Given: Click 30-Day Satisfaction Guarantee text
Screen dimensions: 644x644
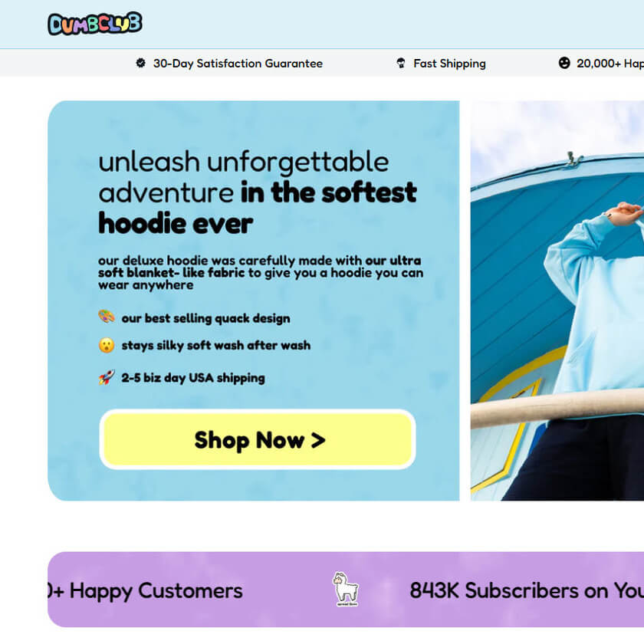Looking at the screenshot, I should click(x=238, y=63).
